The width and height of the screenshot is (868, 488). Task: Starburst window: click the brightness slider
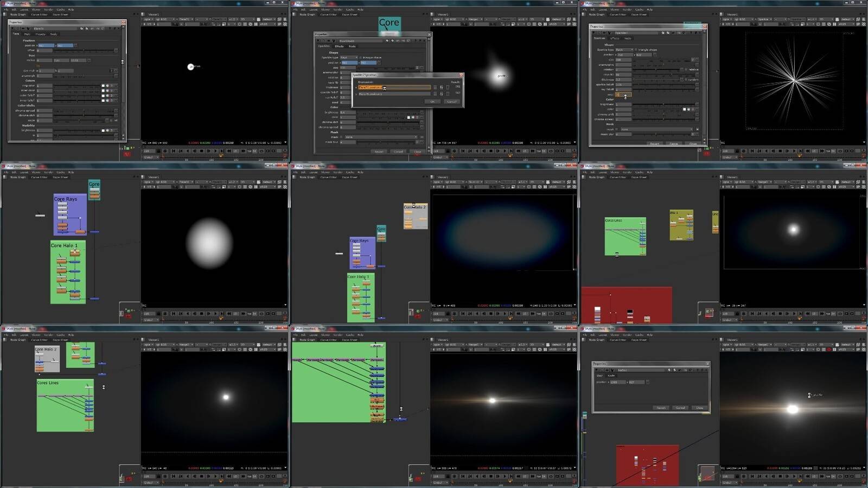(x=663, y=104)
